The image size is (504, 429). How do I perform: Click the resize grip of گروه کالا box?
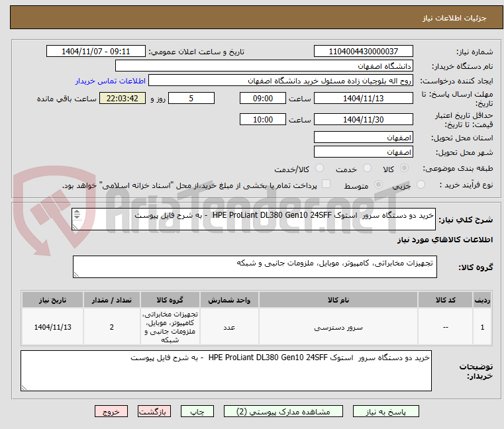click(x=77, y=275)
